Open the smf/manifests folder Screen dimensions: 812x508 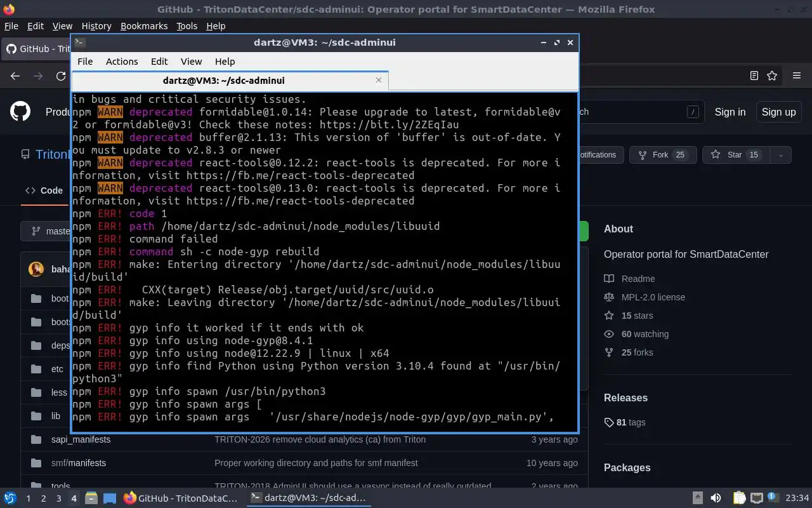(x=79, y=463)
